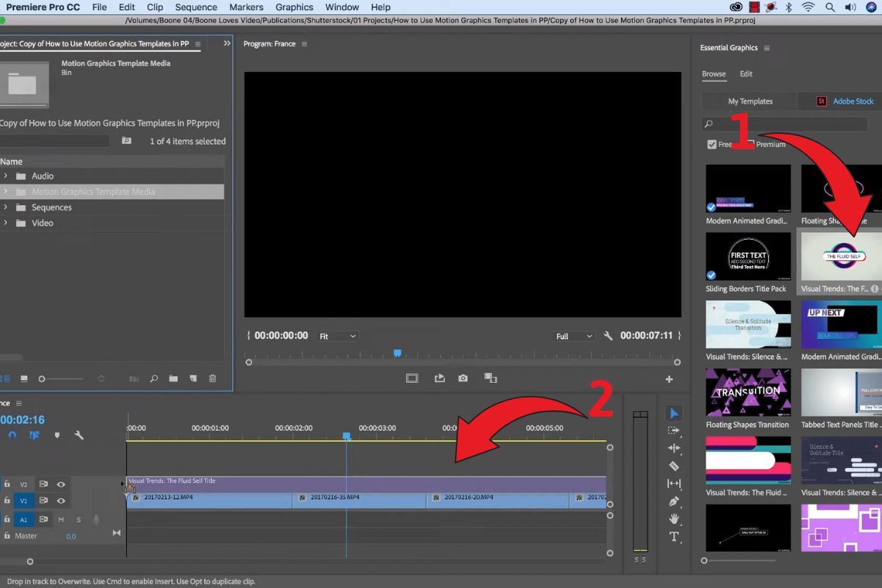The height and width of the screenshot is (588, 882).
Task: Open the Graphics menu
Action: click(x=295, y=7)
